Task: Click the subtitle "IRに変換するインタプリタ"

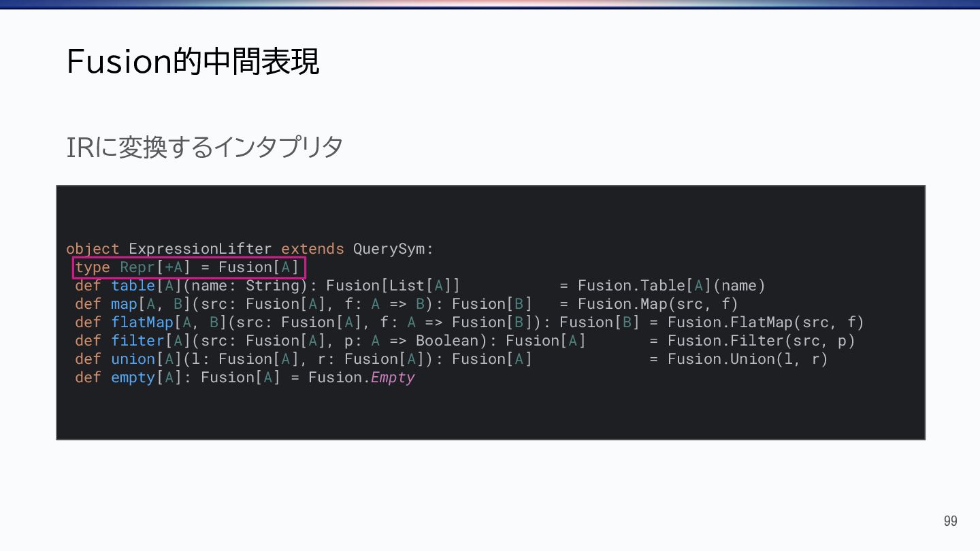Action: pos(204,147)
